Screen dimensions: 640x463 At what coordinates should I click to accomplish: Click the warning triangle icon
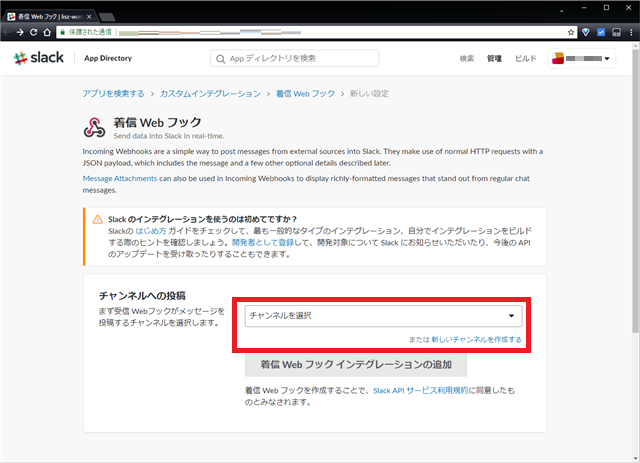point(98,220)
